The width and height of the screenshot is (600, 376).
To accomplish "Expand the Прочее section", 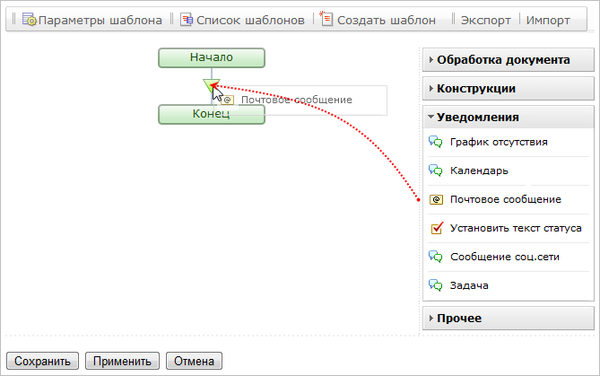I will [x=508, y=318].
